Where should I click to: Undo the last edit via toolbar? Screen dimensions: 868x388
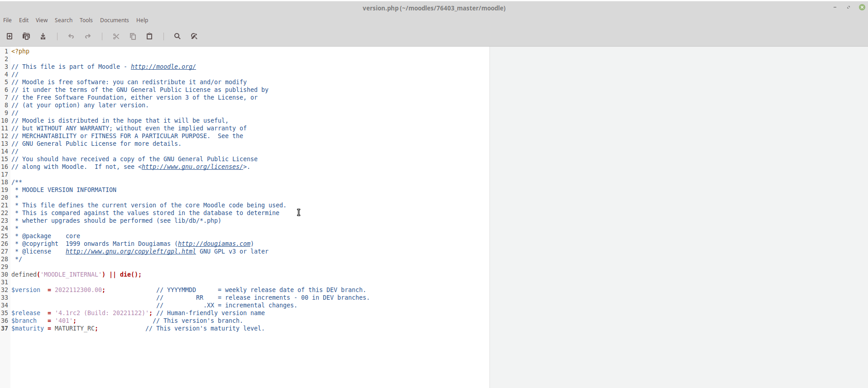71,36
